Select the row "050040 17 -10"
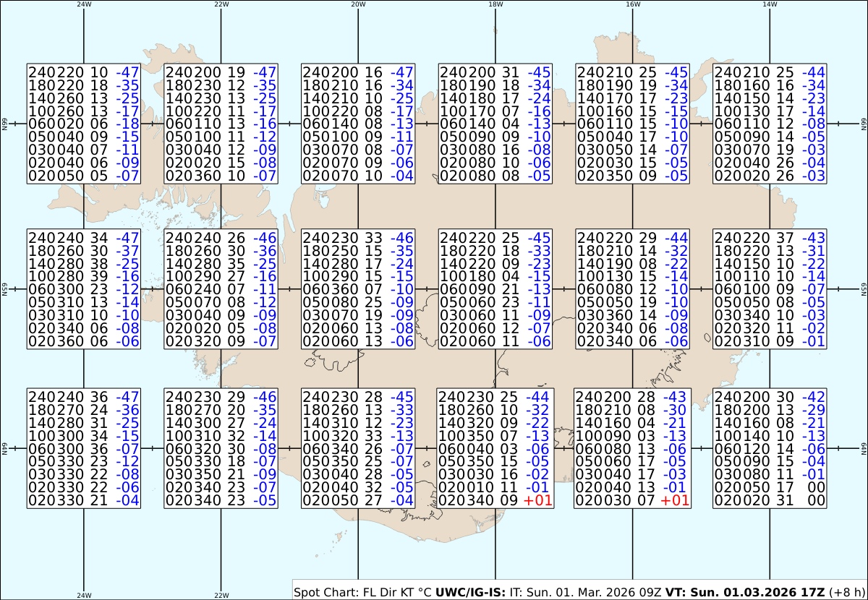This screenshot has height=600, width=868. pos(633,137)
